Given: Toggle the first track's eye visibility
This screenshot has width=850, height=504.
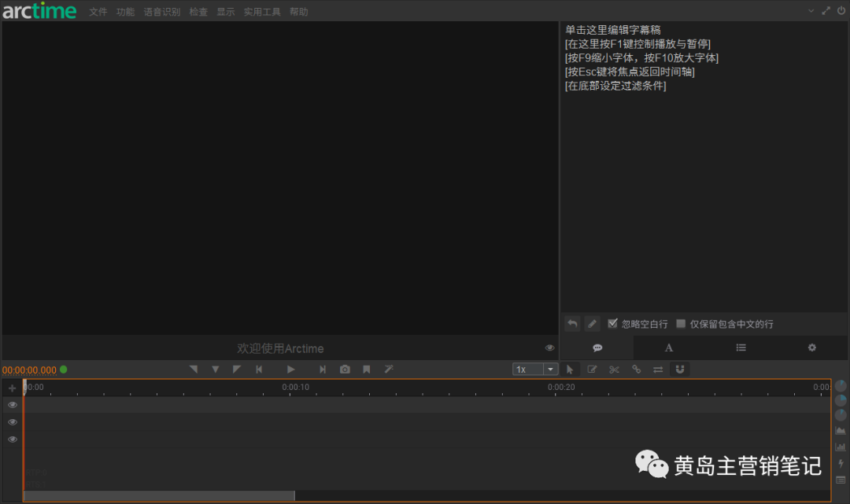Looking at the screenshot, I should [x=12, y=405].
